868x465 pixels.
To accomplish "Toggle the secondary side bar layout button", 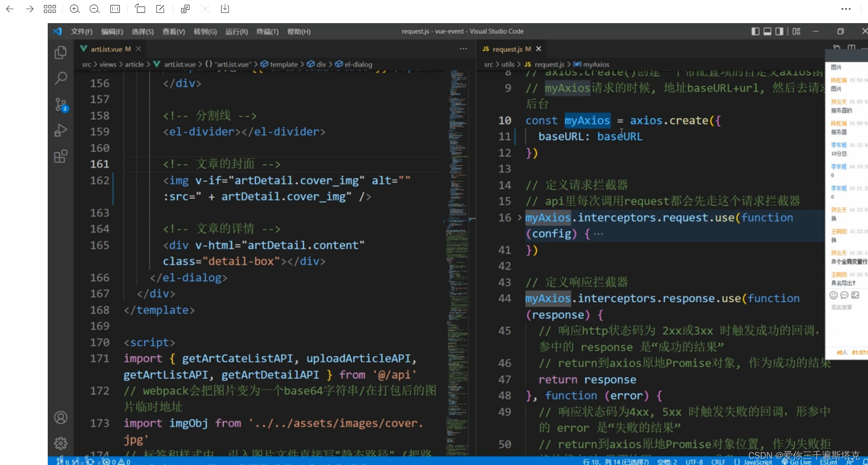I will pyautogui.click(x=779, y=31).
